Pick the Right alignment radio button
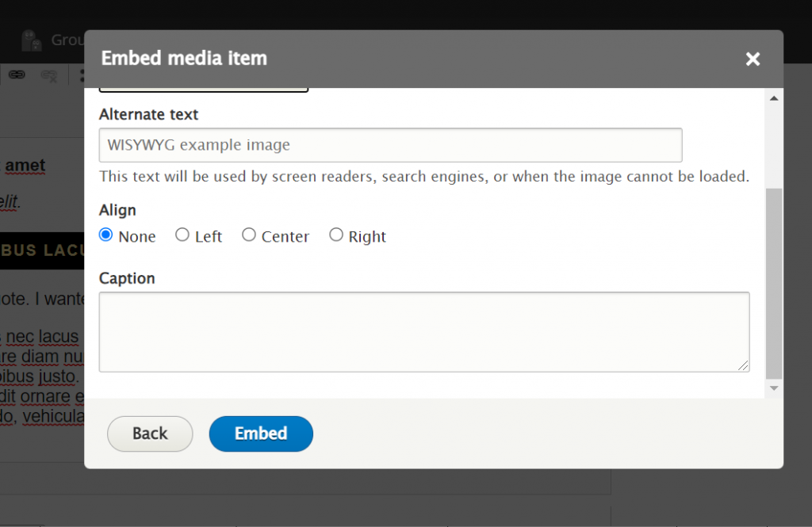The width and height of the screenshot is (812, 527). pyautogui.click(x=336, y=235)
